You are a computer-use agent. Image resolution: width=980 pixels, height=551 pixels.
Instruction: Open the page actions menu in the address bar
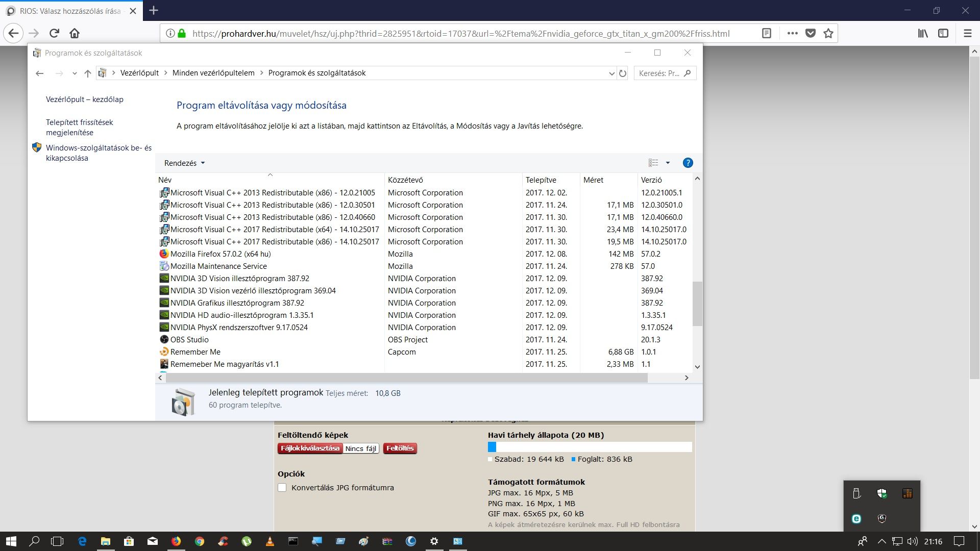[792, 34]
